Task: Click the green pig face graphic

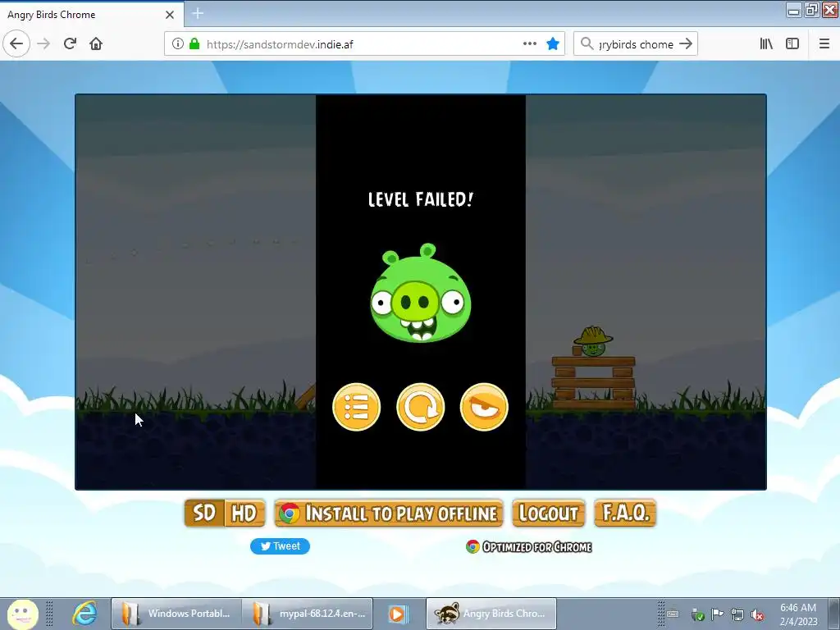Action: (x=421, y=293)
